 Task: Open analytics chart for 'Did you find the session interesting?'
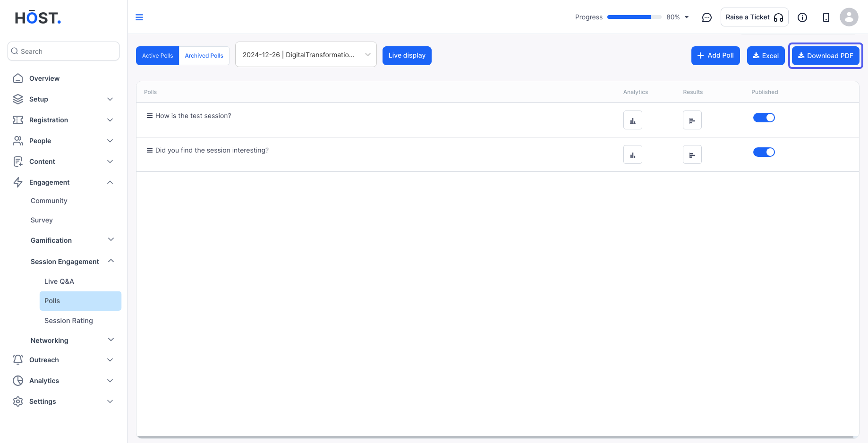633,154
